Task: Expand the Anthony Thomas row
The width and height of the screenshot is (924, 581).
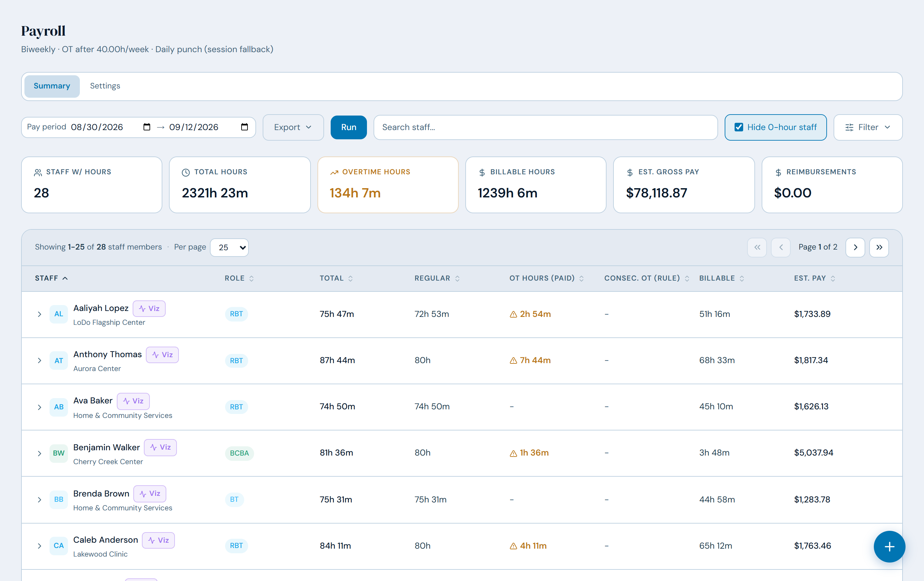Action: tap(39, 360)
